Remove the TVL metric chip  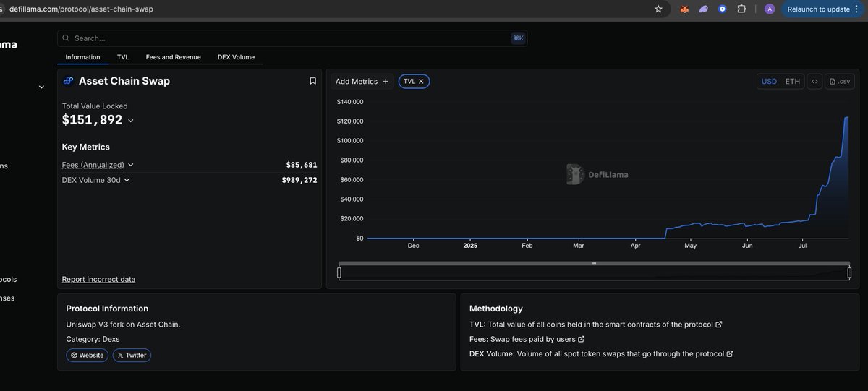tap(421, 82)
